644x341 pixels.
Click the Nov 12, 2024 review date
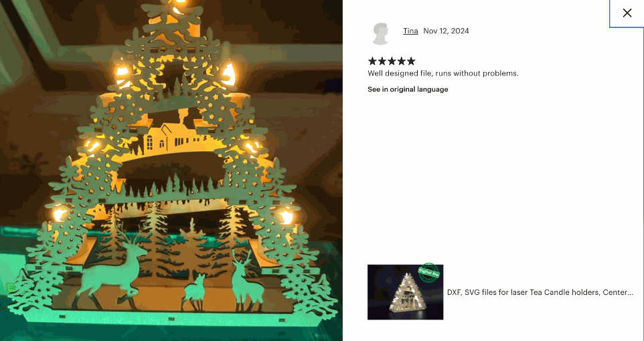pyautogui.click(x=446, y=31)
